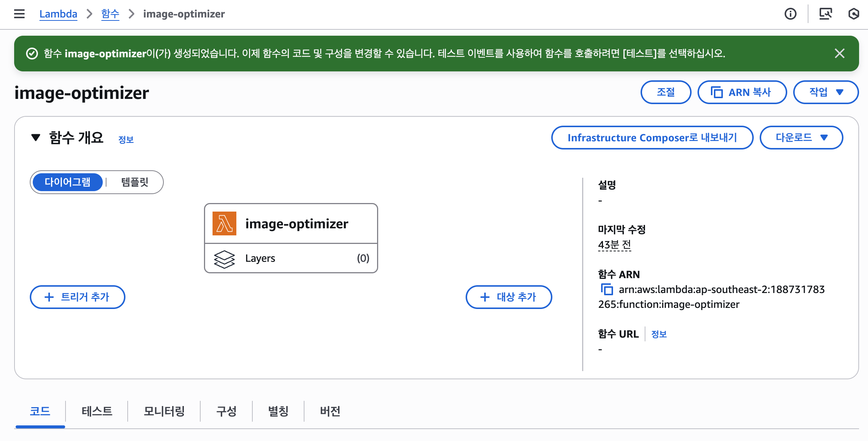This screenshot has width=868, height=441.
Task: Open the hamburger navigation menu
Action: click(19, 13)
